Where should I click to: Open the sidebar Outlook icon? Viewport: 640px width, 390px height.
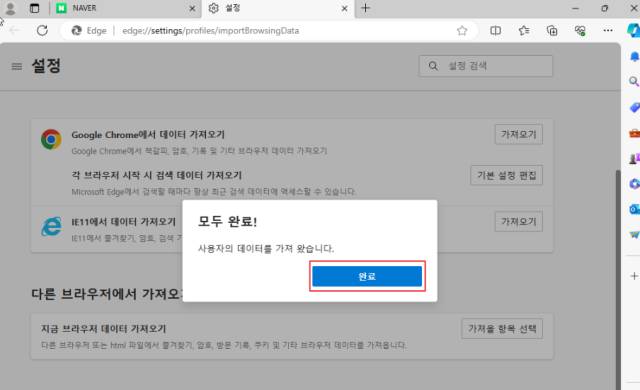coord(634,209)
